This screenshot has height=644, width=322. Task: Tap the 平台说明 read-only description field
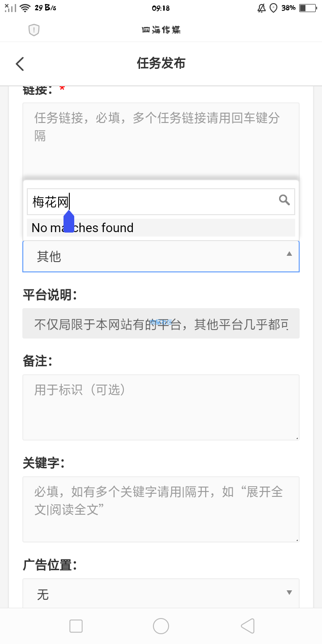pos(161,323)
